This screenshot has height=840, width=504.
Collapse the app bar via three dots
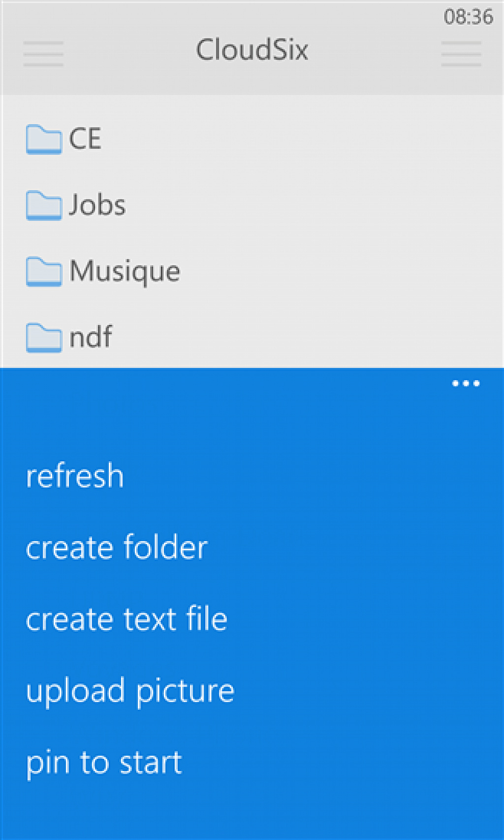click(466, 384)
